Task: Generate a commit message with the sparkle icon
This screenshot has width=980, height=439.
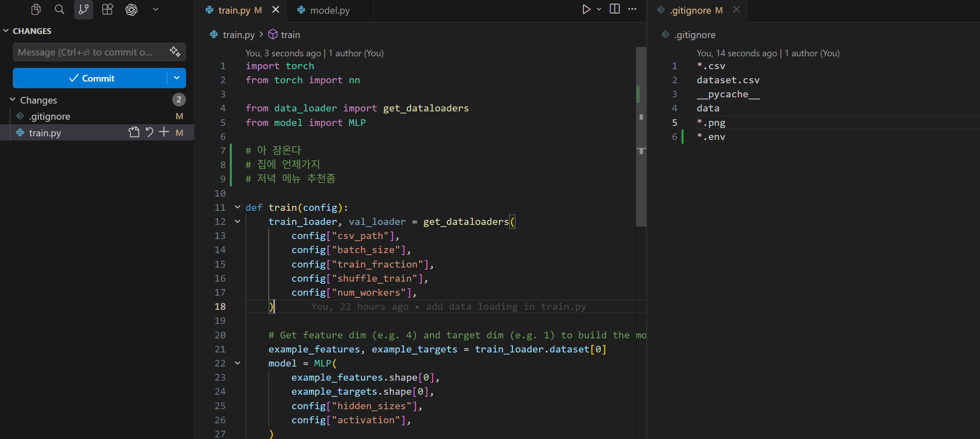Action: point(175,51)
